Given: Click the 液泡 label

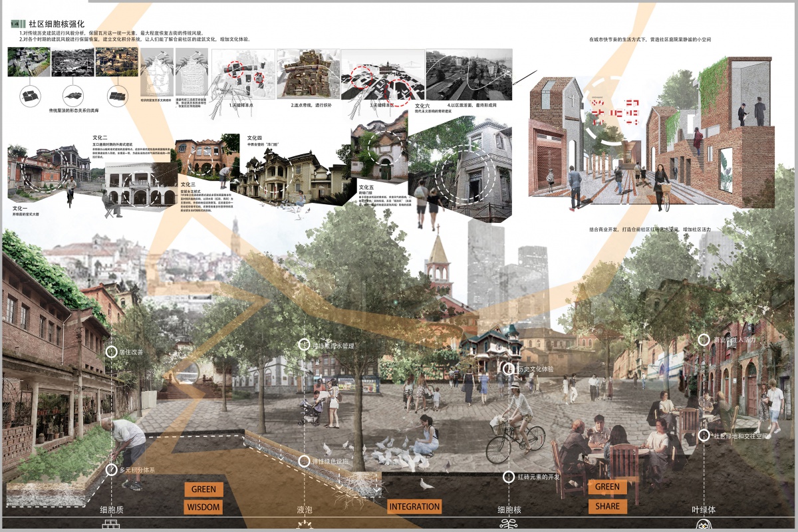Looking at the screenshot, I should pos(305,511).
